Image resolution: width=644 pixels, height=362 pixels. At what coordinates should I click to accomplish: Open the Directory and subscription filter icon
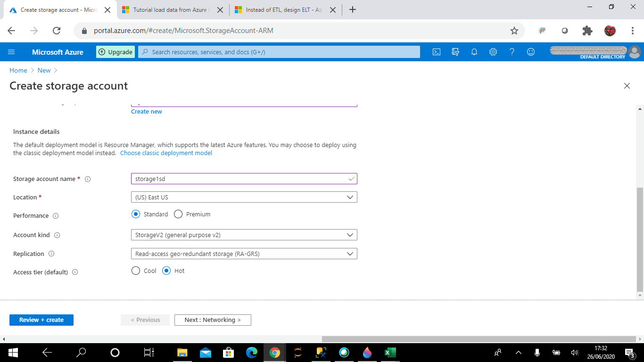click(455, 52)
